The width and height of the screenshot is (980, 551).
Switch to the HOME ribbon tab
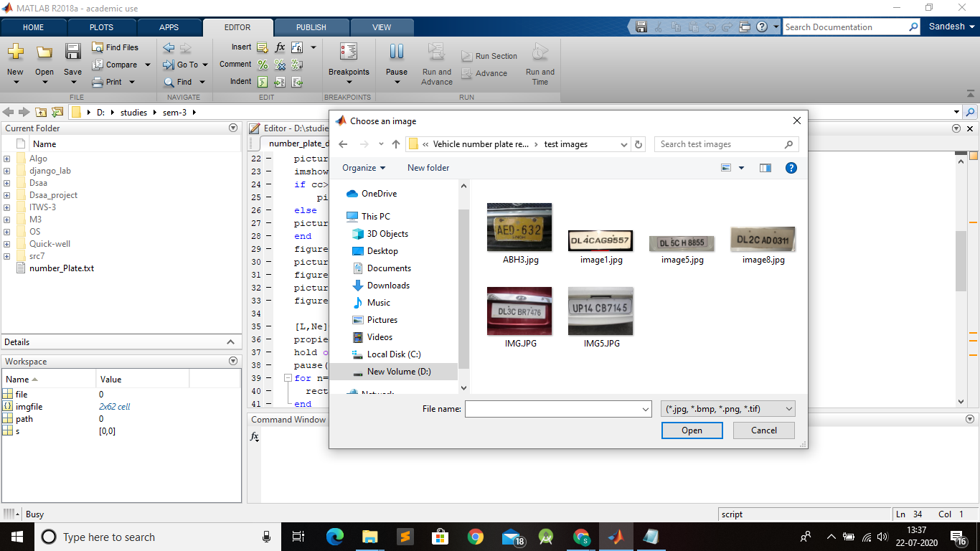[34, 27]
